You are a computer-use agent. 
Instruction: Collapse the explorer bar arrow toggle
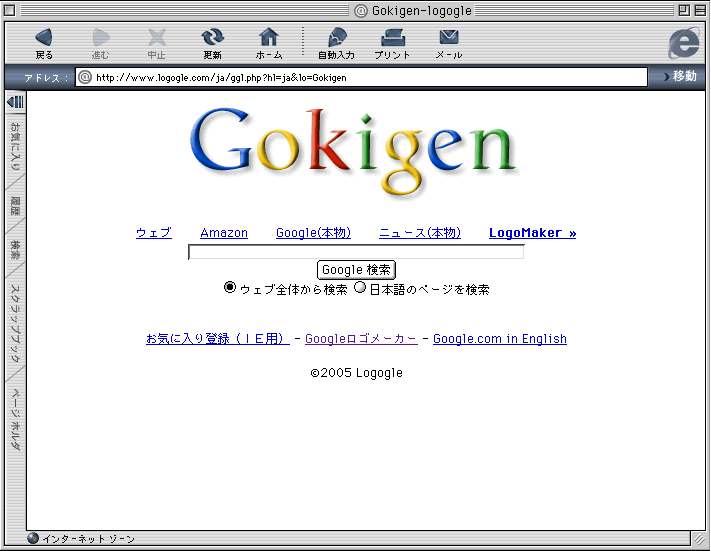click(15, 102)
